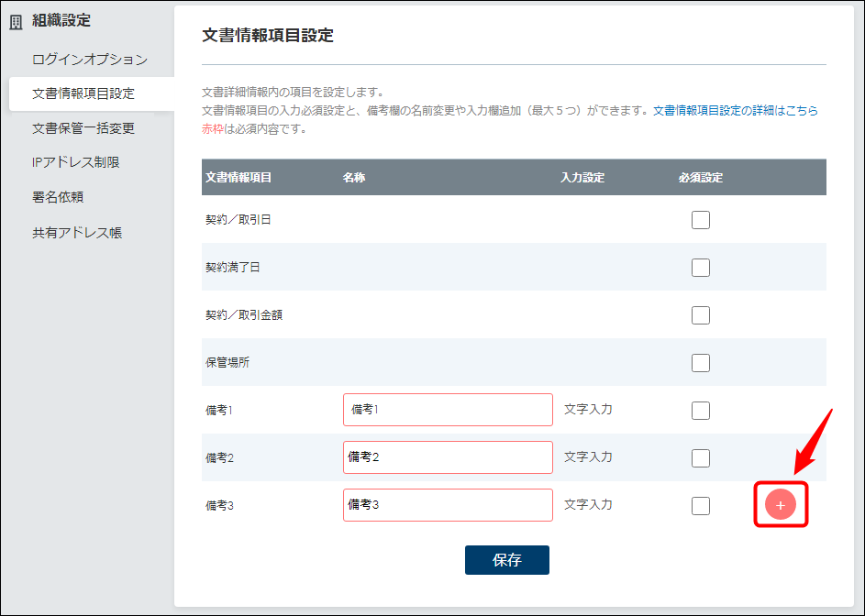Click the 備考2 row label in first column
The image size is (865, 616).
coord(219,457)
